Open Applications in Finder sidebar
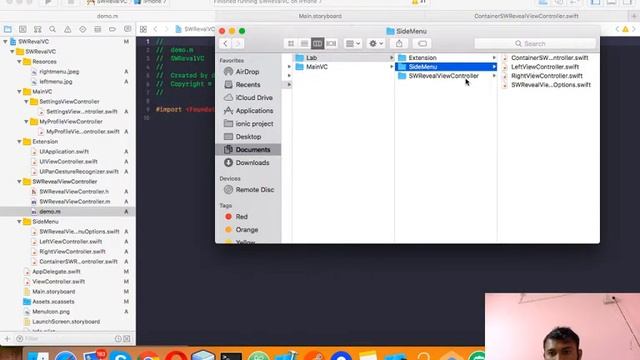The image size is (640, 360). tap(248, 111)
